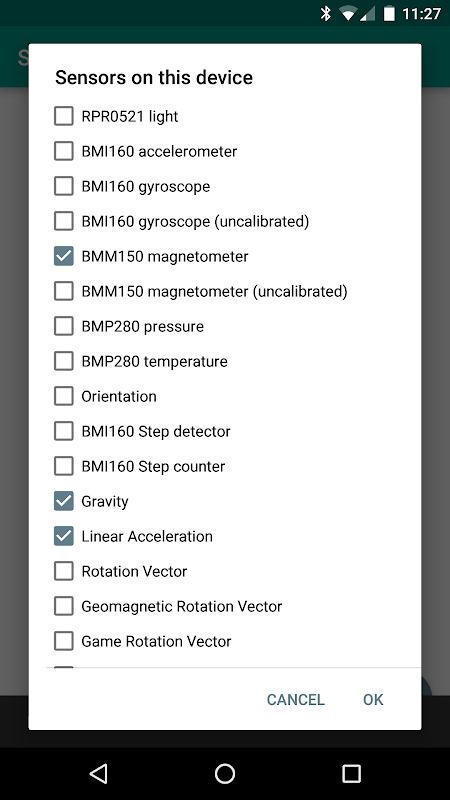
Task: Confirm selection with OK button
Action: click(x=373, y=699)
